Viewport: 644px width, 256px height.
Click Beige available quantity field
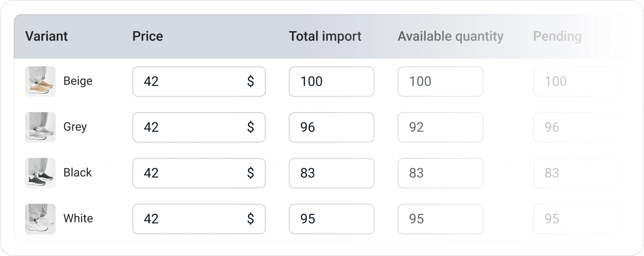[x=440, y=81]
